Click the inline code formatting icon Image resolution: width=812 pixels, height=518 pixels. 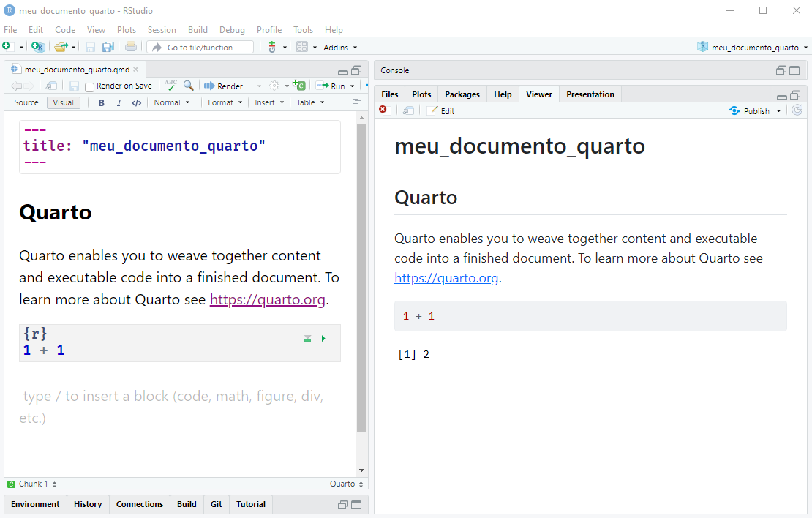click(x=136, y=103)
